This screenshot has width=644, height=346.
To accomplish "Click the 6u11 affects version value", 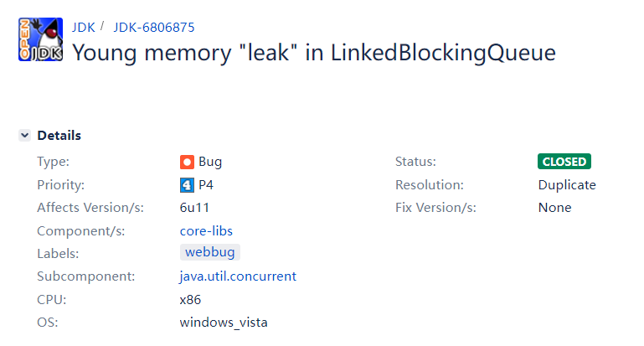I will point(194,207).
